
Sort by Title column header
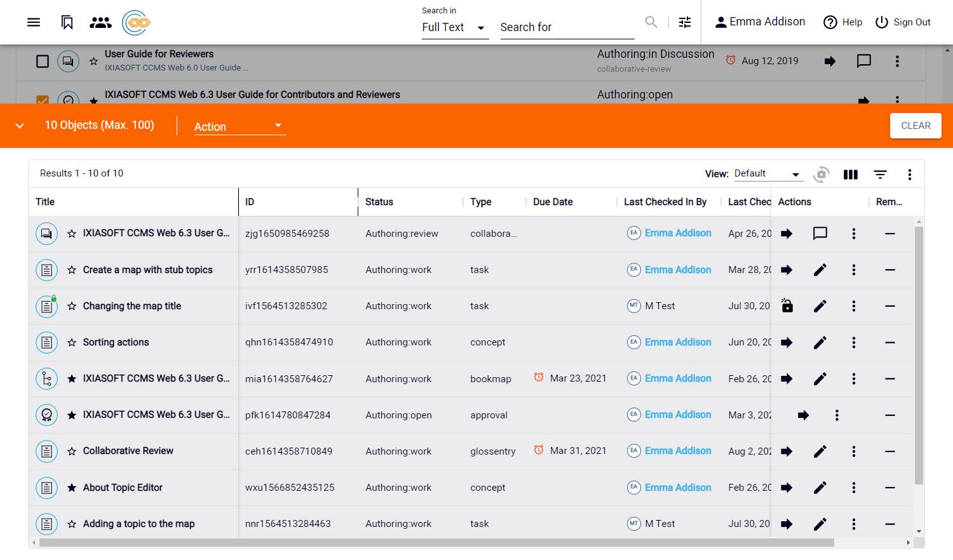point(45,202)
